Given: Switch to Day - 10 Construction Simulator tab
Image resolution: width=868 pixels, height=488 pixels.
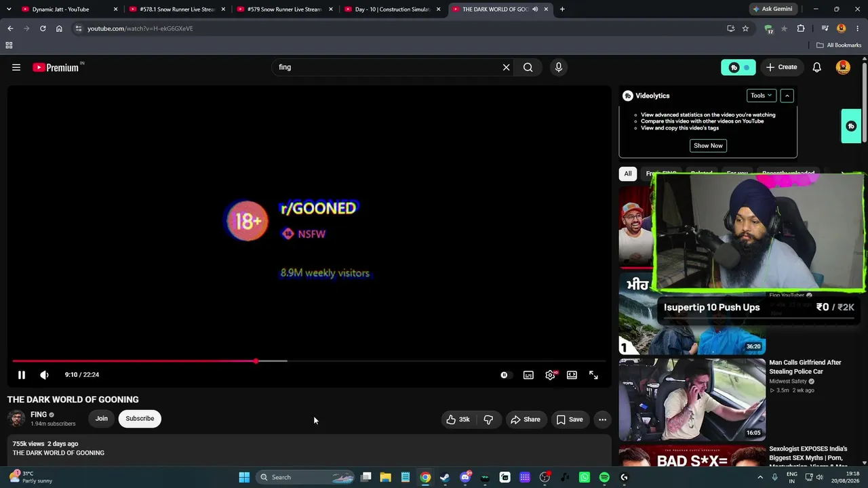Looking at the screenshot, I should 393,9.
